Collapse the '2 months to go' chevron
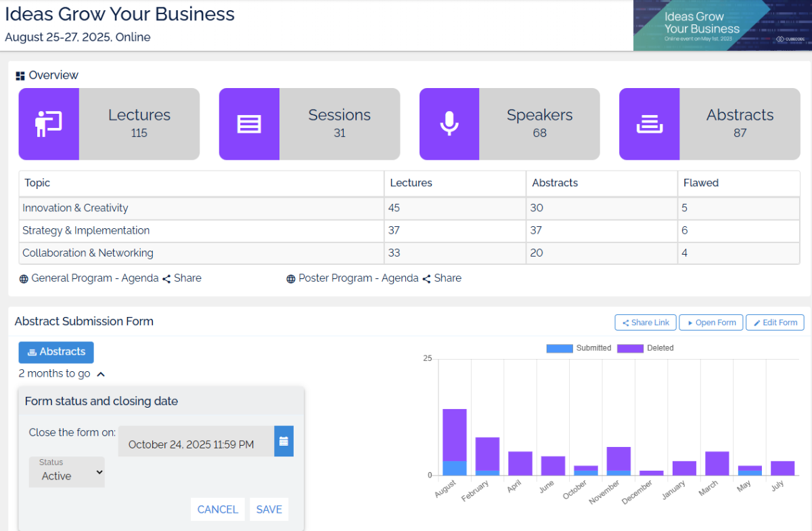This screenshot has height=531, width=812. pos(101,374)
